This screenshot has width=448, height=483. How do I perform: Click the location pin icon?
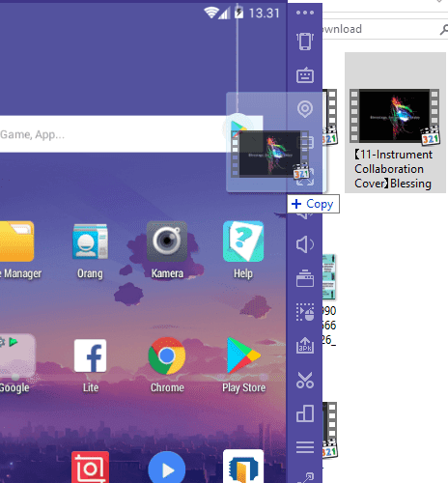pos(305,109)
